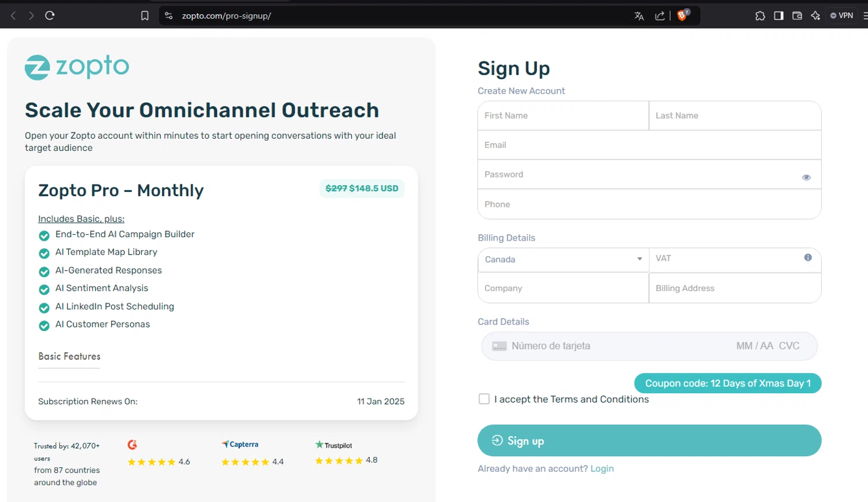
Task: Open the translate page icon
Action: point(639,16)
